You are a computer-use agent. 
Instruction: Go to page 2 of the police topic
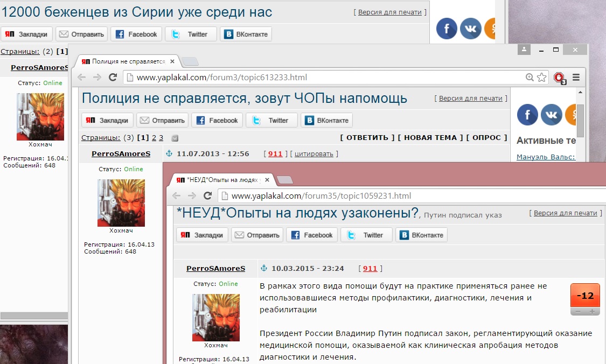(154, 138)
